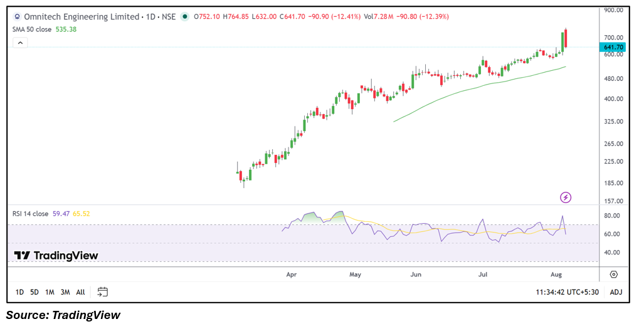This screenshot has width=644, height=324.
Task: Click the 185.00 price scale label
Action: (x=614, y=184)
